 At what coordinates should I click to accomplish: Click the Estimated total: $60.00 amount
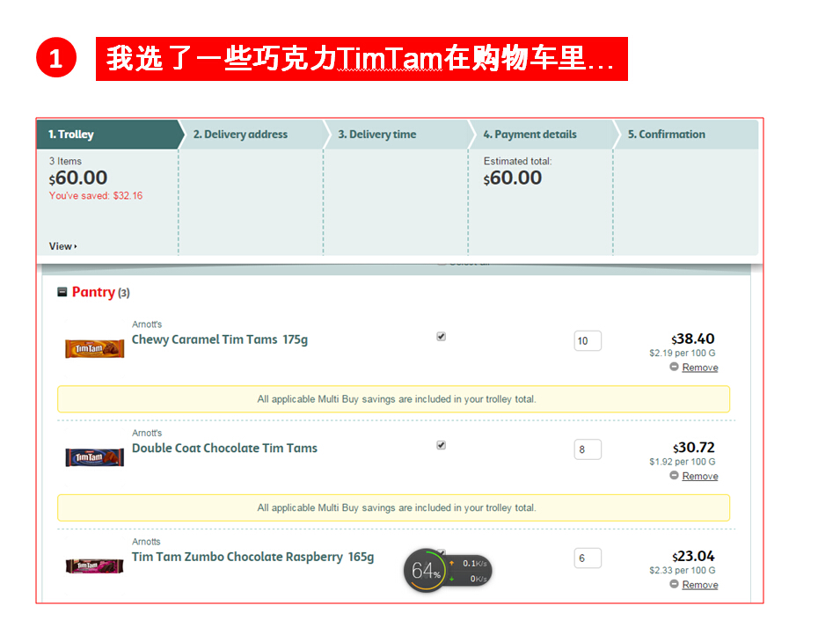pos(513,178)
